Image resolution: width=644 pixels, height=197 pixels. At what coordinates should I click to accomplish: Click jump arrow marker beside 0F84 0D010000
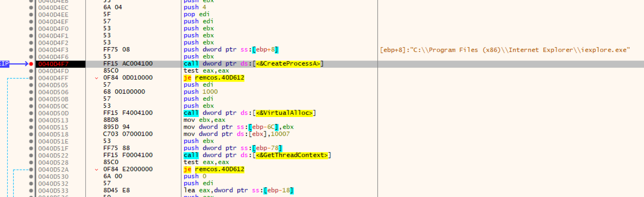pos(96,78)
